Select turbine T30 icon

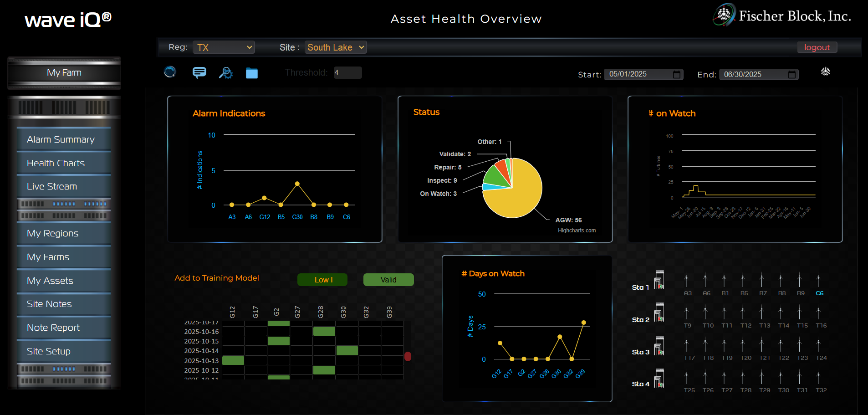(x=781, y=378)
